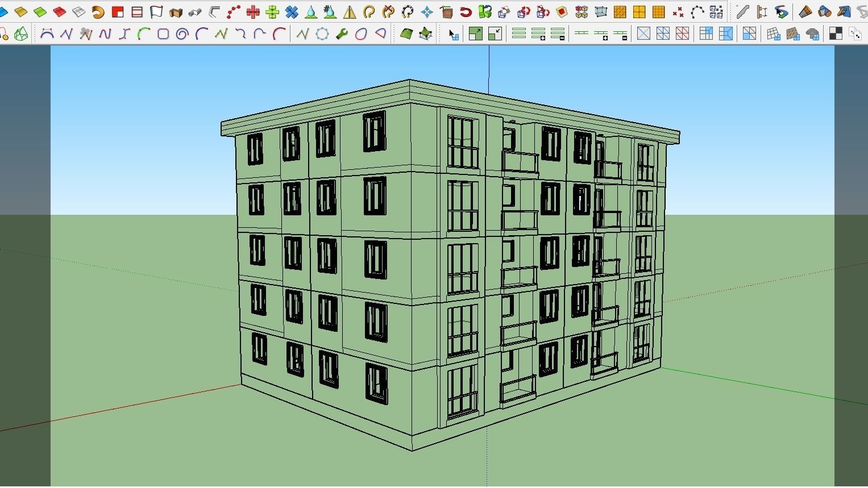Click the blue spiral curve icon
The height and width of the screenshot is (488, 868).
point(182,34)
